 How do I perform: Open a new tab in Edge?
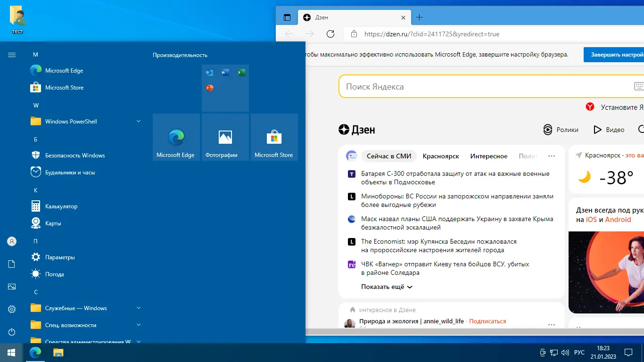click(419, 17)
